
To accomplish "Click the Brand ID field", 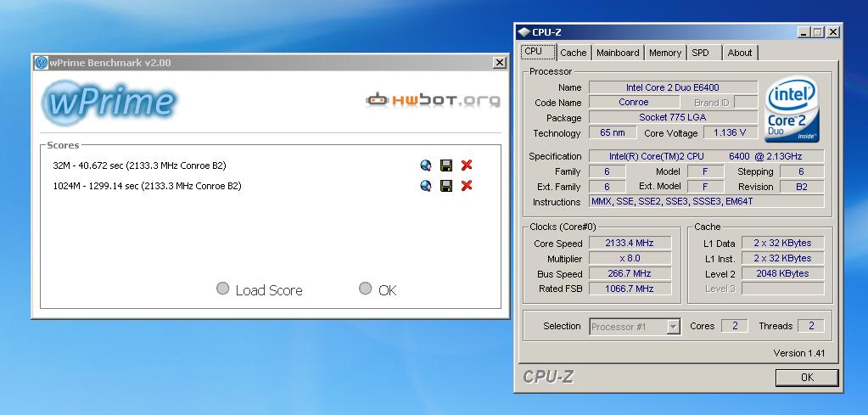I will pyautogui.click(x=746, y=102).
